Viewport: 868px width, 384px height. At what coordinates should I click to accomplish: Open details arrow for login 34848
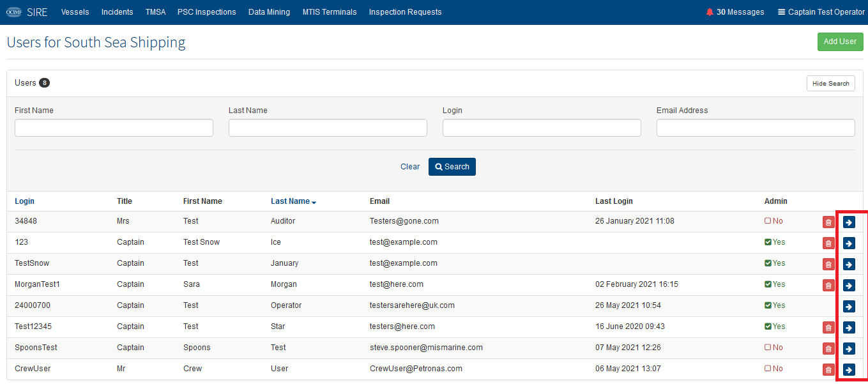pyautogui.click(x=849, y=222)
